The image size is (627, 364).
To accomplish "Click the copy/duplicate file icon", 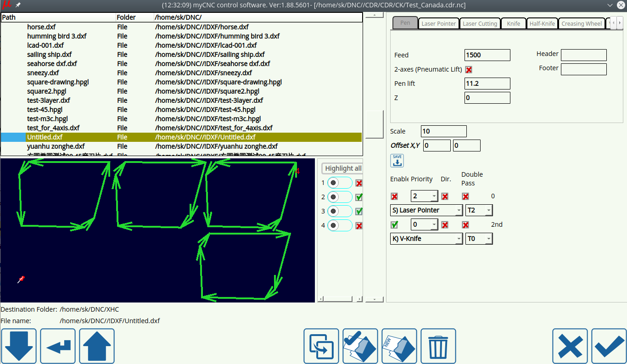I will tap(321, 346).
